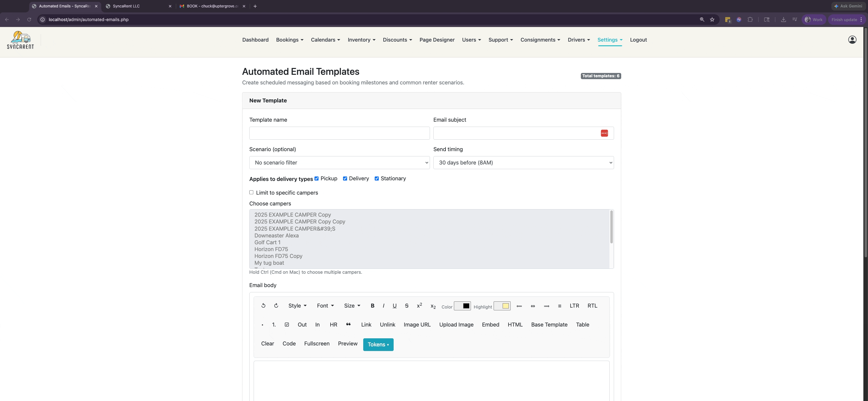Open the Bookings menu

[289, 40]
